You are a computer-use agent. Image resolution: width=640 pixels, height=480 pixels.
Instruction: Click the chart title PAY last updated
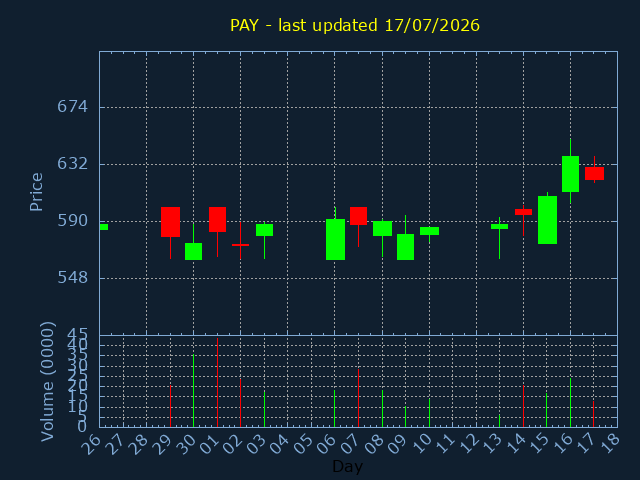pos(355,25)
